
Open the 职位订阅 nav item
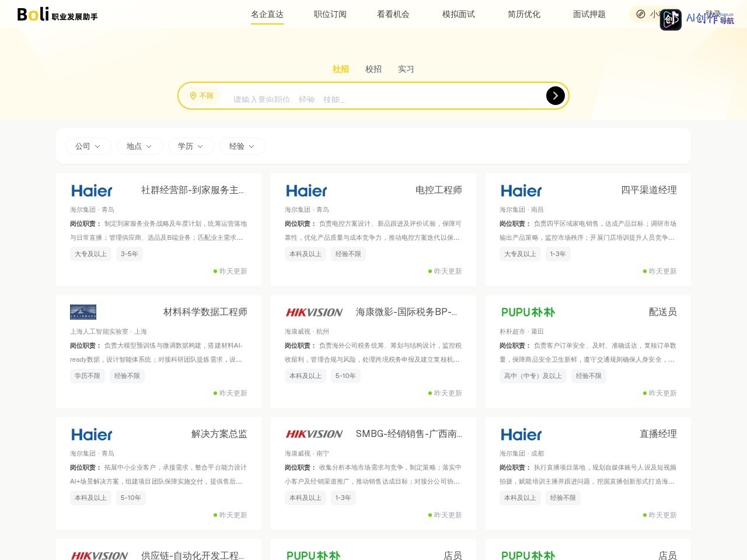(x=330, y=14)
